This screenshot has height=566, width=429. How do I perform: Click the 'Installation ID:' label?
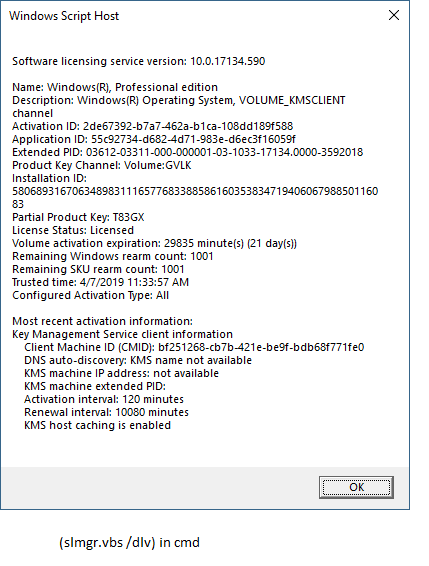(x=49, y=178)
